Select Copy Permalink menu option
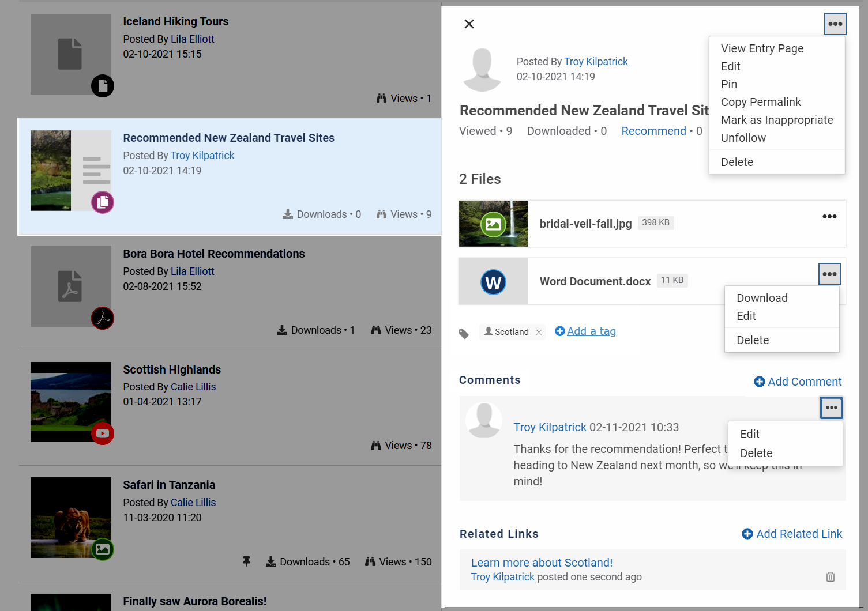Viewport: 868px width, 611px height. pyautogui.click(x=761, y=102)
